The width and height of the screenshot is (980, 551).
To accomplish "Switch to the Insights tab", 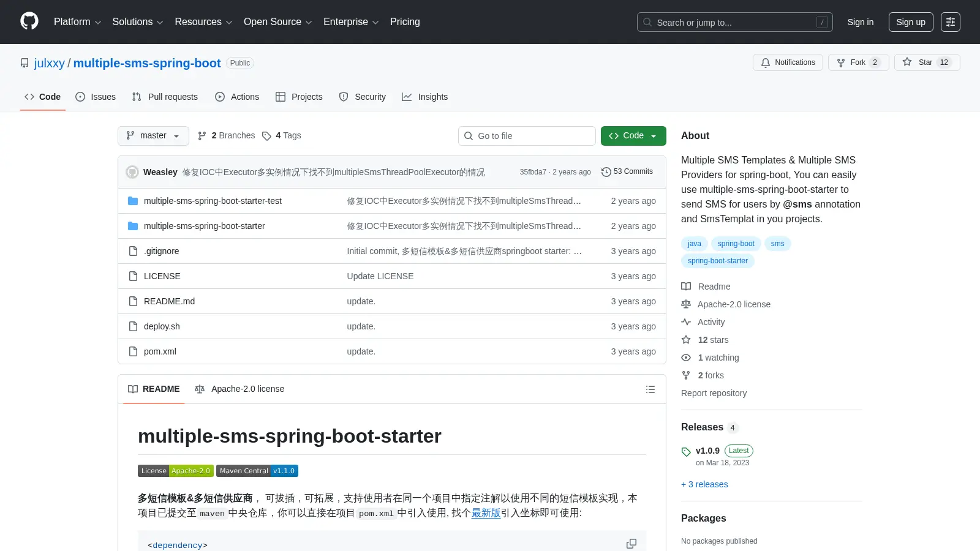I will 425,97.
